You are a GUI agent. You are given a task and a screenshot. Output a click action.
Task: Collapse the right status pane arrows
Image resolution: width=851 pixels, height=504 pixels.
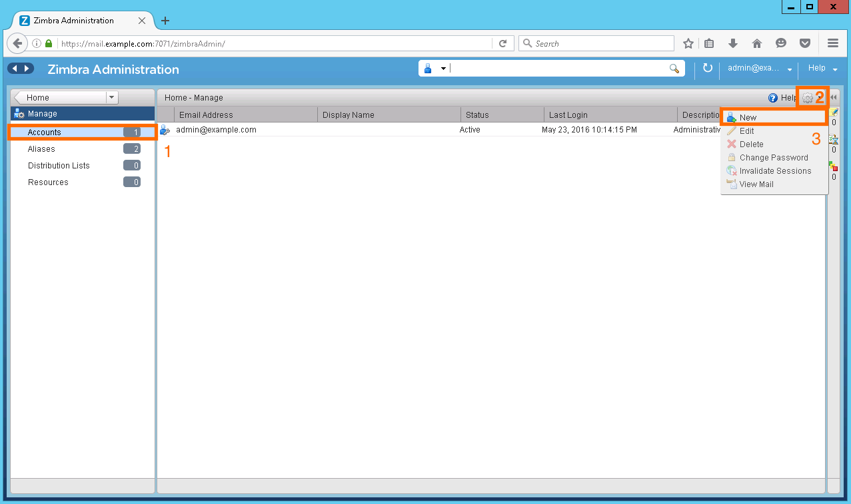point(834,98)
